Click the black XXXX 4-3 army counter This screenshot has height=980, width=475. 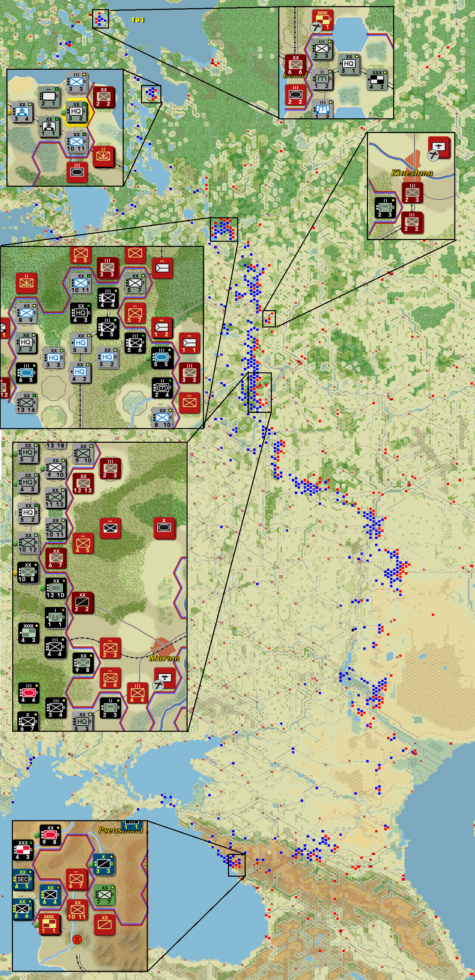click(29, 633)
